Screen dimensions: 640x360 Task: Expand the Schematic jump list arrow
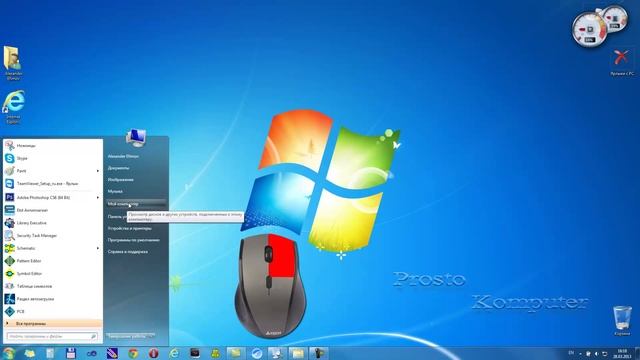pyautogui.click(x=98, y=248)
